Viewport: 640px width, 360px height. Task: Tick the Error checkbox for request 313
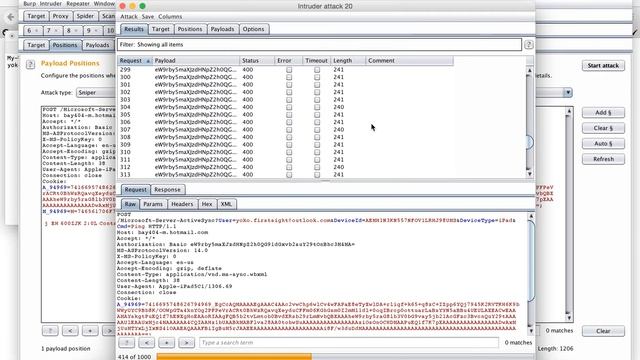[289, 175]
